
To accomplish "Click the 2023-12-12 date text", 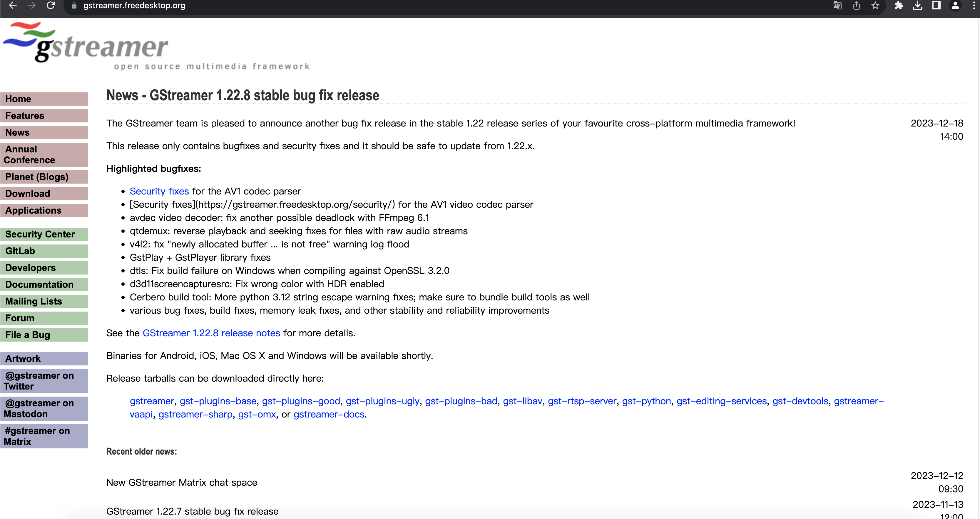I will (x=937, y=476).
